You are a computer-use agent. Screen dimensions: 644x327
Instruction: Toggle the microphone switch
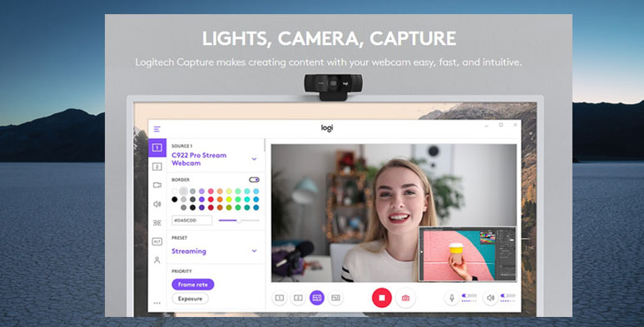tap(469, 295)
